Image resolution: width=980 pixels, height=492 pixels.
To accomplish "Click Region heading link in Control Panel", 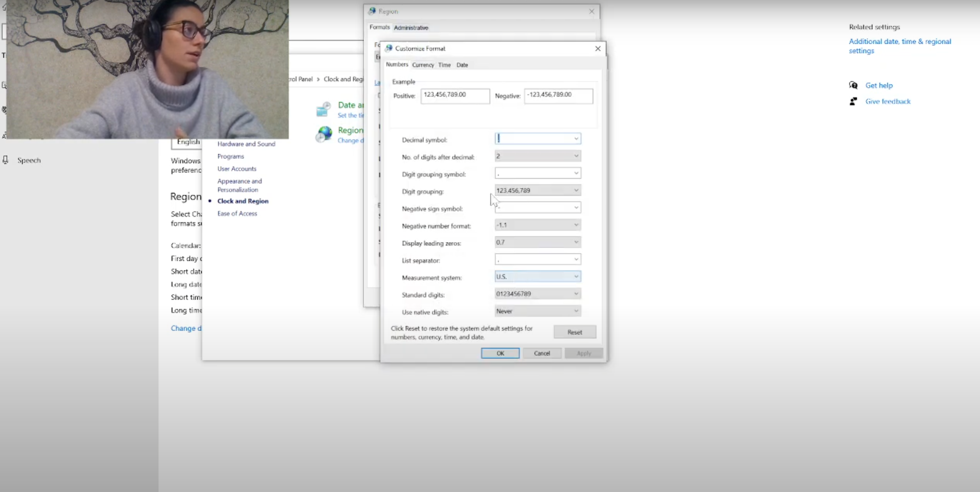I will (350, 130).
